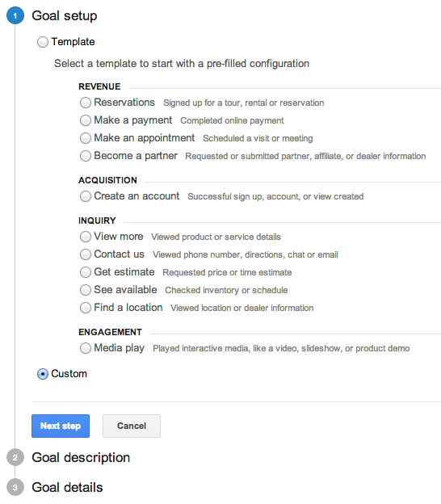
Task: Select Create an account under Acquisition
Action: click(85, 196)
